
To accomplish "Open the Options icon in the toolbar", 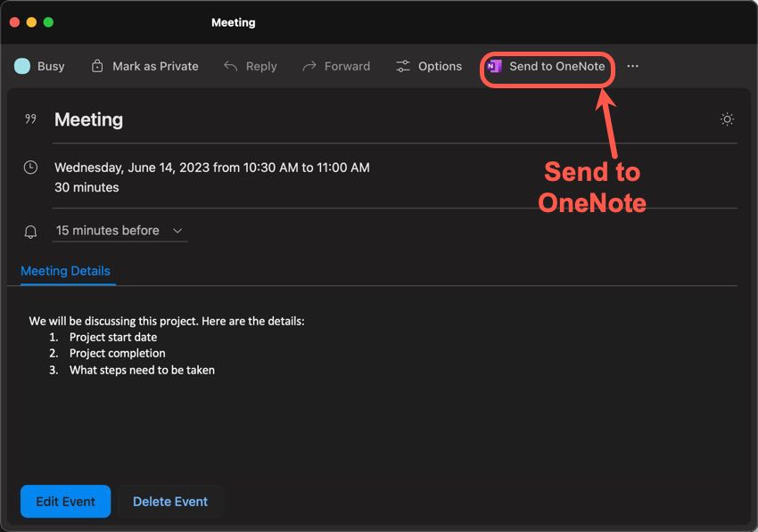I will (403, 65).
